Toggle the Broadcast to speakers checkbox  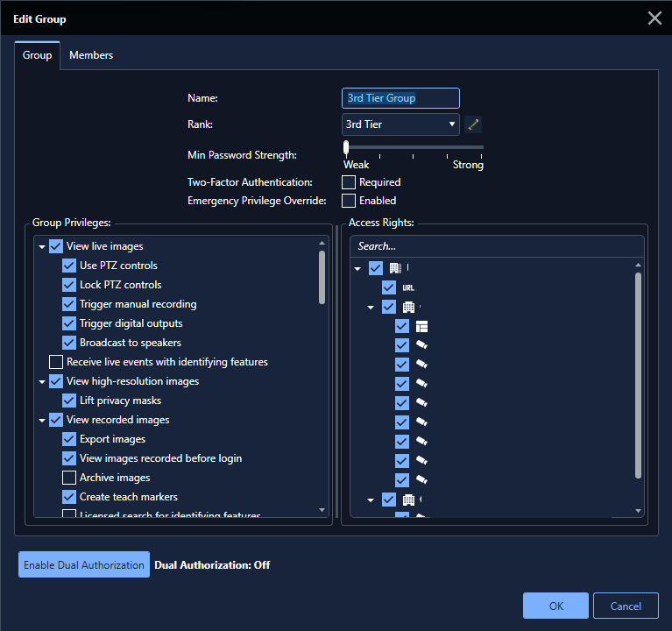[x=69, y=343]
